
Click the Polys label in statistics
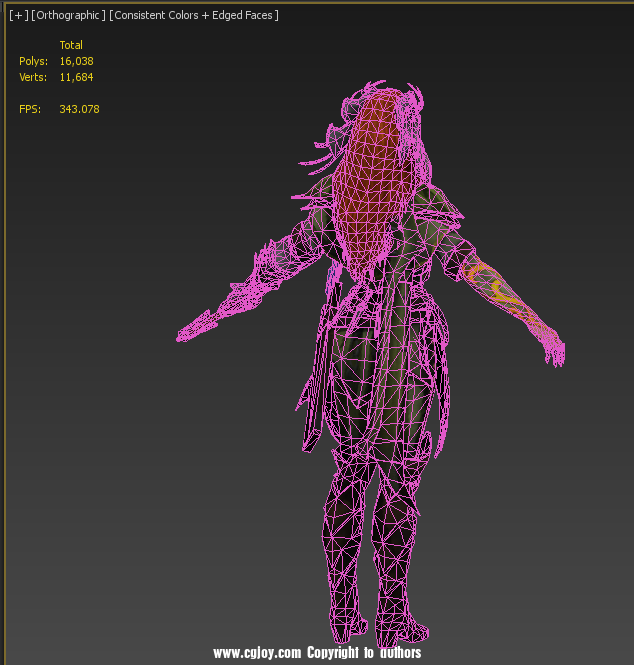pos(33,61)
